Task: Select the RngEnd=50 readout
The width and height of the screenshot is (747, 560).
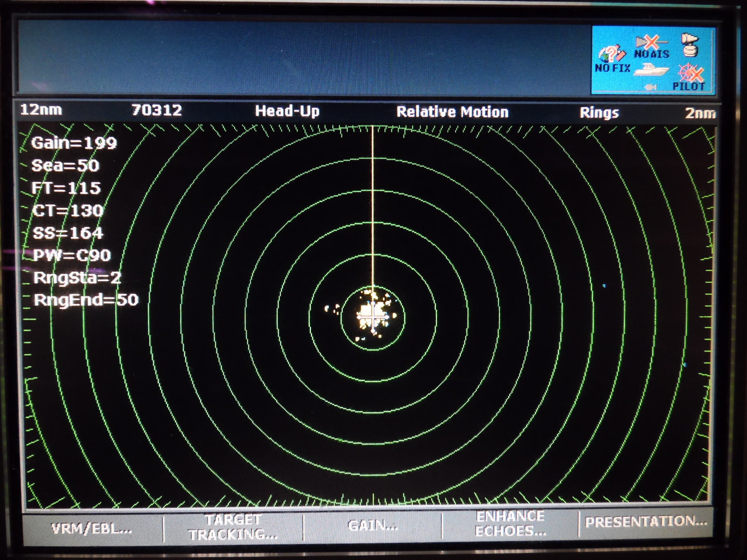Action: [x=86, y=300]
